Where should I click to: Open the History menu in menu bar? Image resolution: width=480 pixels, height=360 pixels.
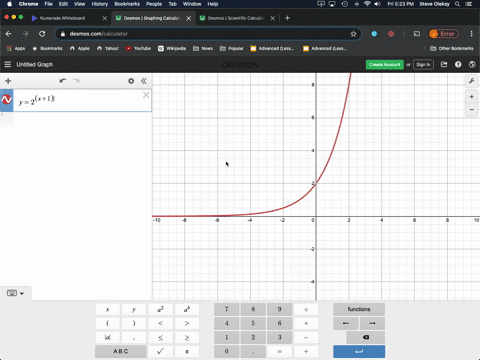coord(100,4)
